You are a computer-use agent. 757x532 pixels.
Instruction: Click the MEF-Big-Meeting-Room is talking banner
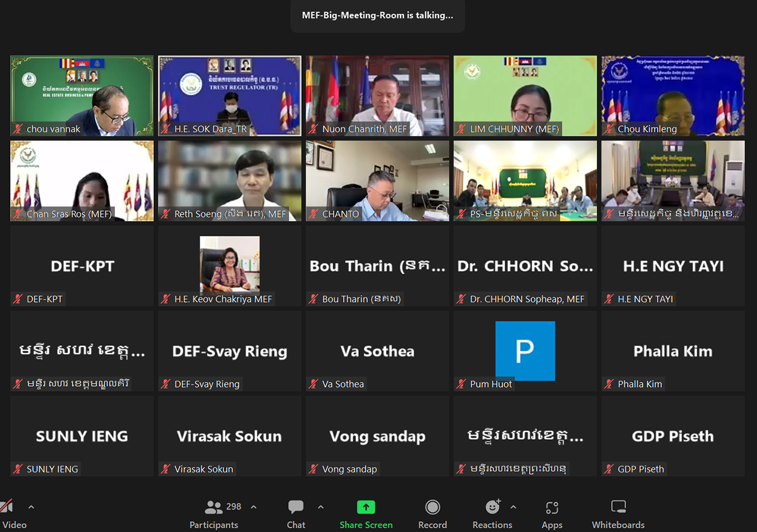click(x=377, y=15)
